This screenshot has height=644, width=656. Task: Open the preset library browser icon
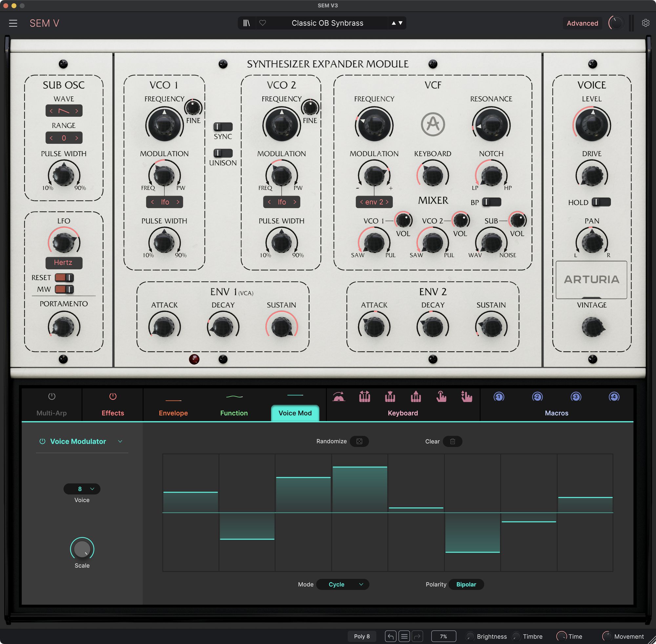246,23
